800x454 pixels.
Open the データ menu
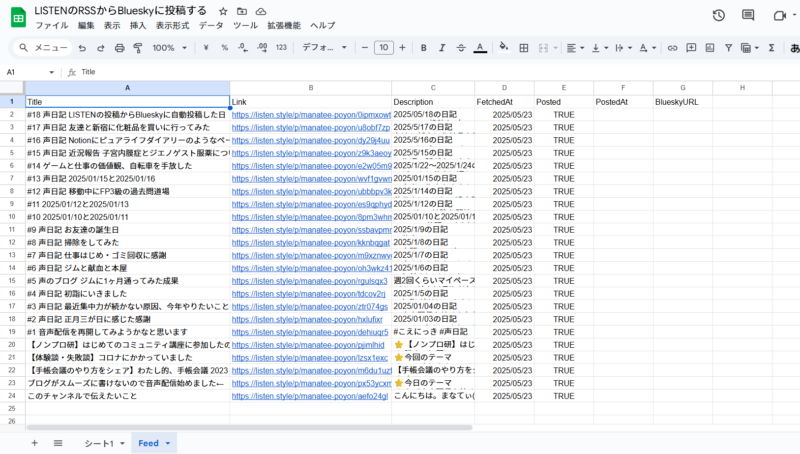(211, 26)
